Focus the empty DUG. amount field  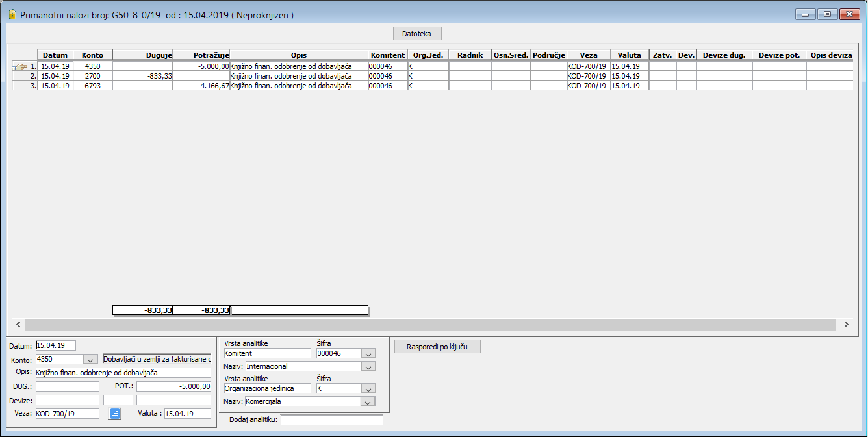(x=67, y=386)
